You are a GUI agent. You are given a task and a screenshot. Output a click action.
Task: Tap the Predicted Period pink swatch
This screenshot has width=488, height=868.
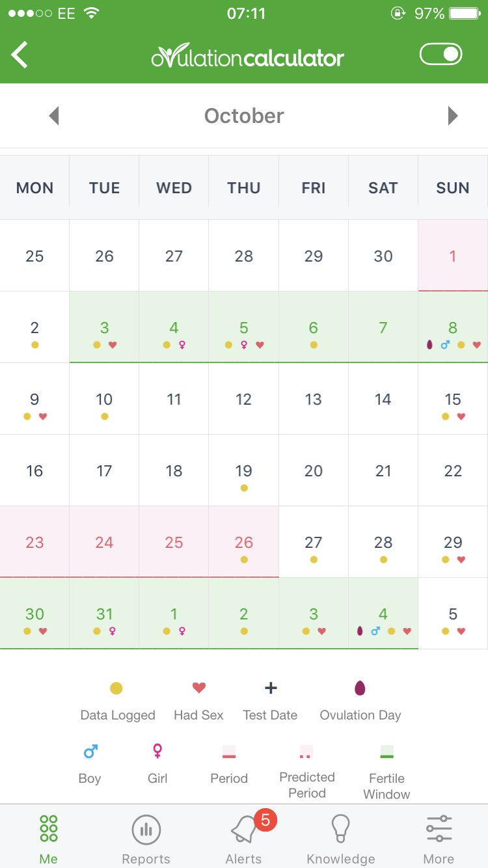306,752
